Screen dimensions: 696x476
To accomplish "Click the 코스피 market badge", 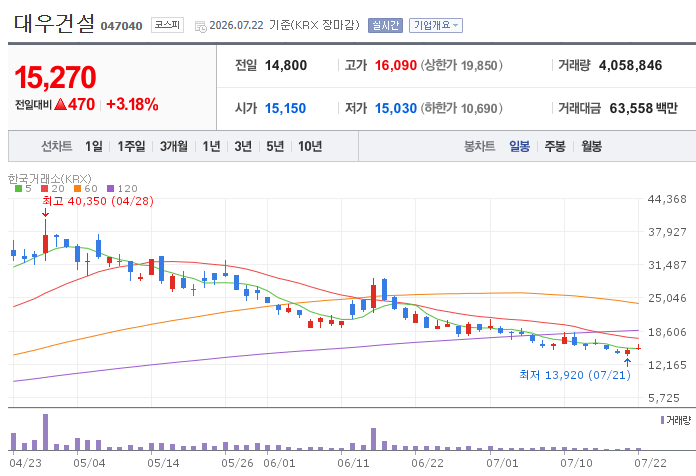I will coord(167,25).
